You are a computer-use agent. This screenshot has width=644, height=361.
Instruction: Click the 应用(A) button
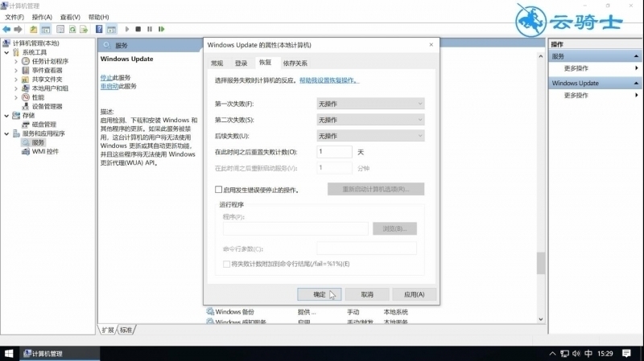[415, 294]
